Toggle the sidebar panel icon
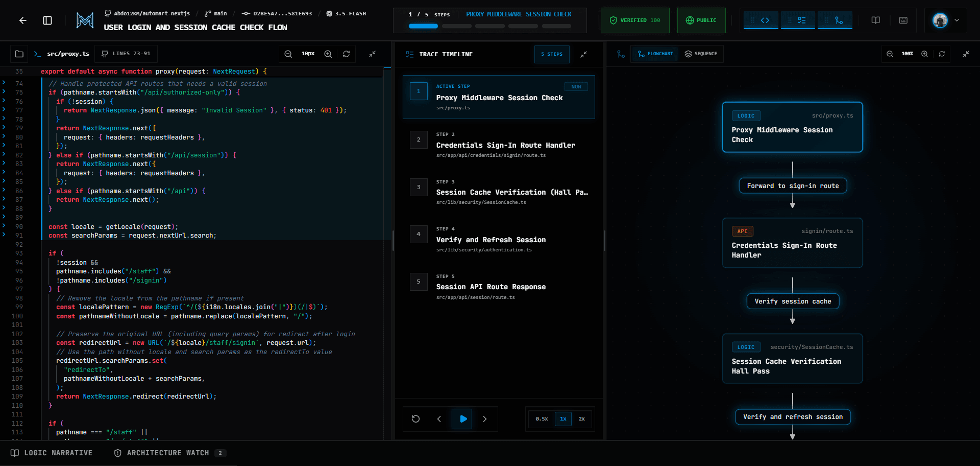 tap(47, 20)
